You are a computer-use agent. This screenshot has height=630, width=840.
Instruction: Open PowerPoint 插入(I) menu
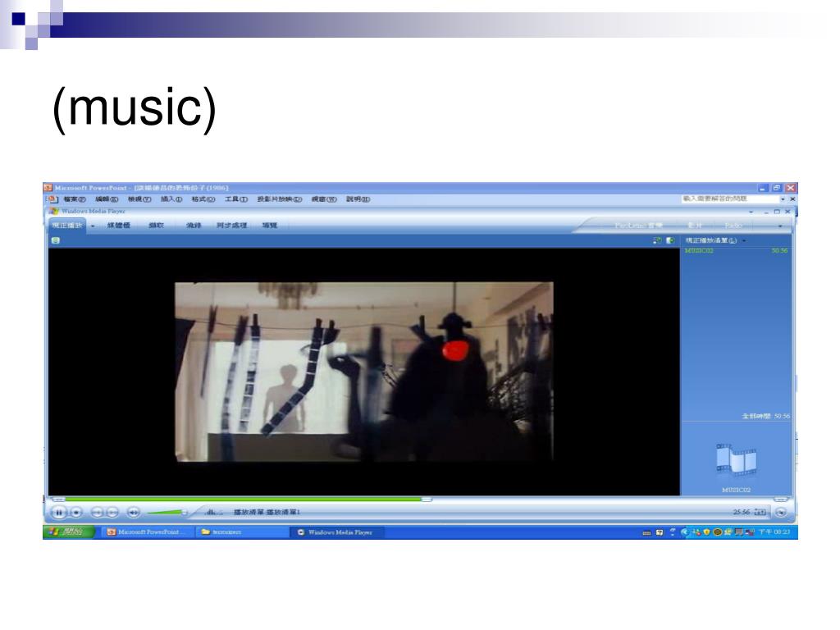tap(171, 199)
